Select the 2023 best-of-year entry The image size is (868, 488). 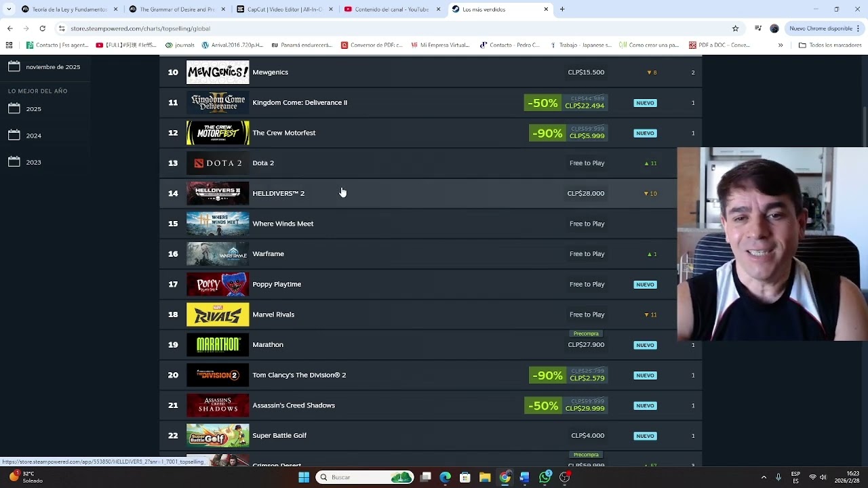(33, 163)
